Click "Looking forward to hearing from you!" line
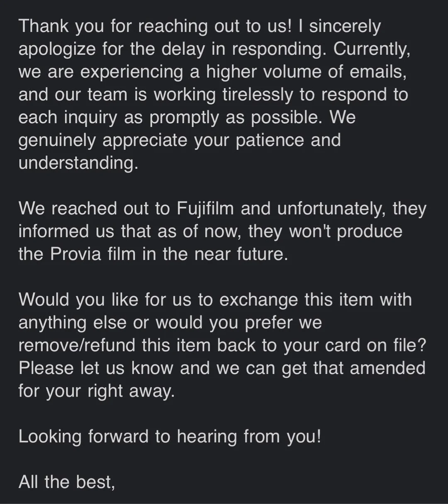Screen dimensions: 448x504 (x=170, y=436)
